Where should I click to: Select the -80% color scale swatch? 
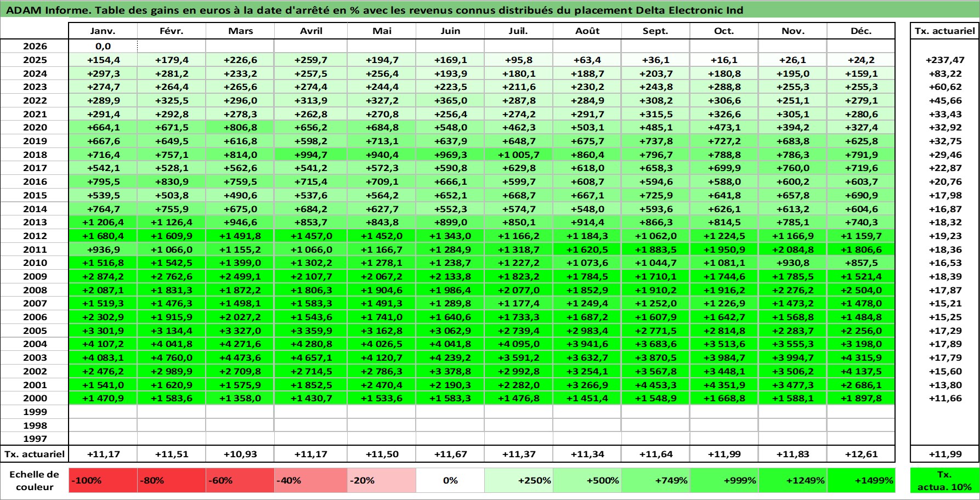tap(172, 480)
